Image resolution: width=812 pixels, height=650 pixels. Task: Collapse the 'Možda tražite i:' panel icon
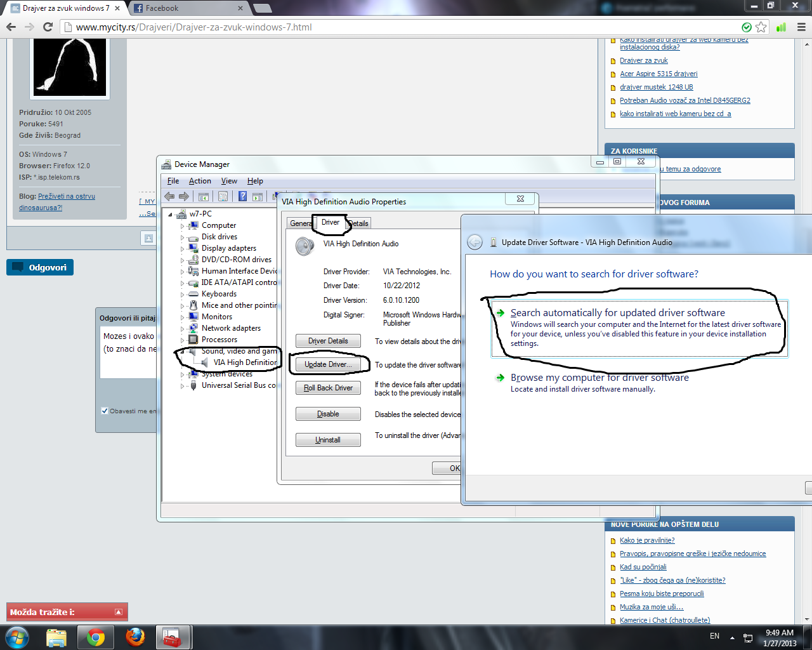point(119,612)
